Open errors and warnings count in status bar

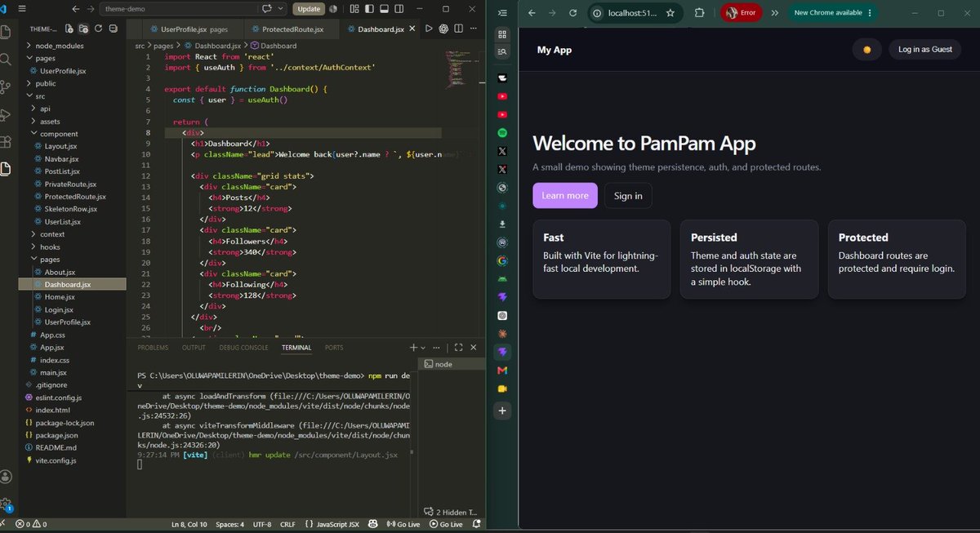click(32, 524)
